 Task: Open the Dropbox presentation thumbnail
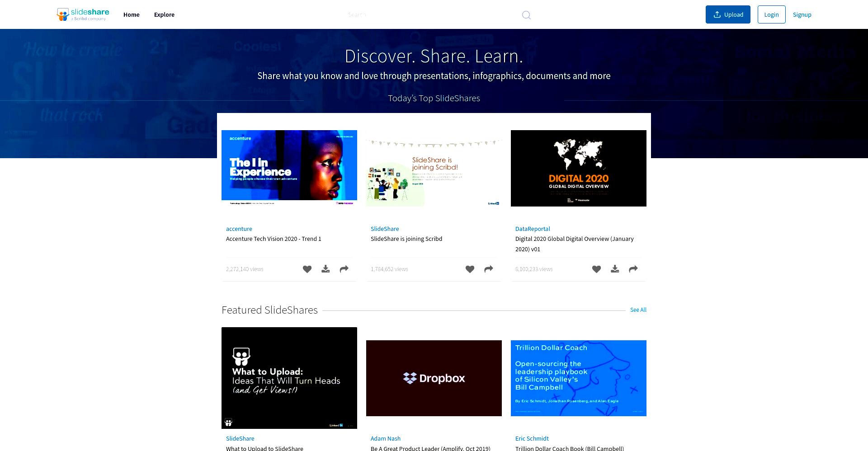[434, 378]
